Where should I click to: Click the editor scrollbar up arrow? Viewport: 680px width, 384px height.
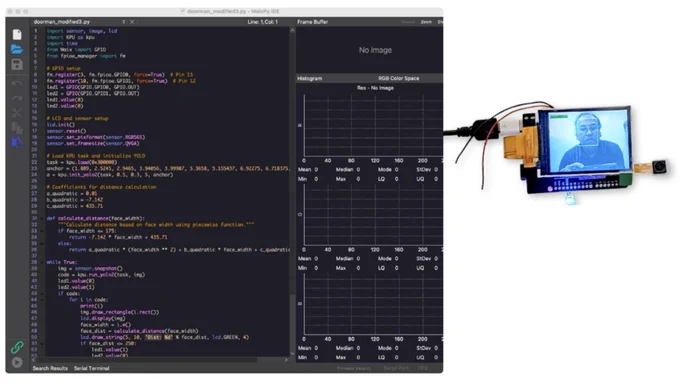pos(292,30)
